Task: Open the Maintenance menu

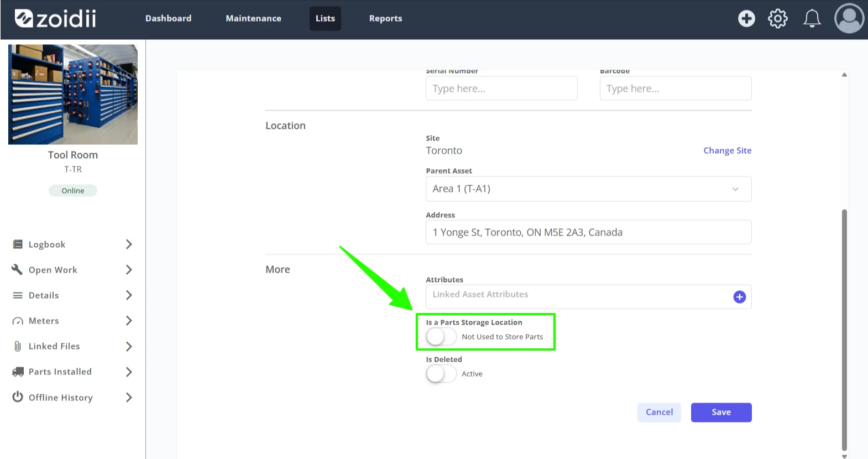Action: (x=253, y=18)
